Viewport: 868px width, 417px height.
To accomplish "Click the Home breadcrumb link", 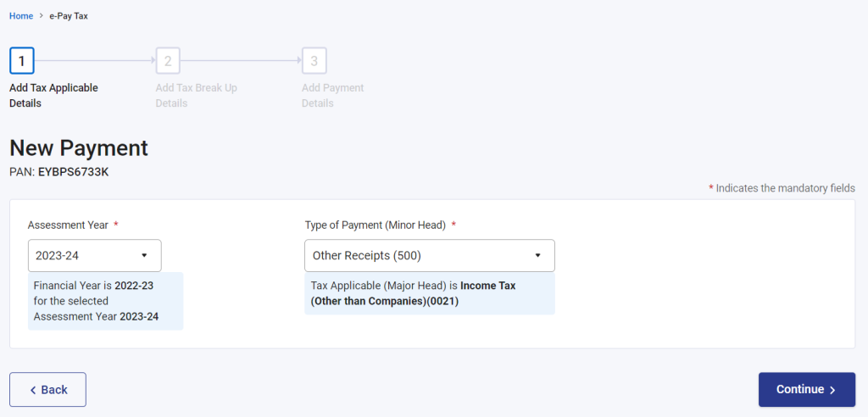I will 21,16.
